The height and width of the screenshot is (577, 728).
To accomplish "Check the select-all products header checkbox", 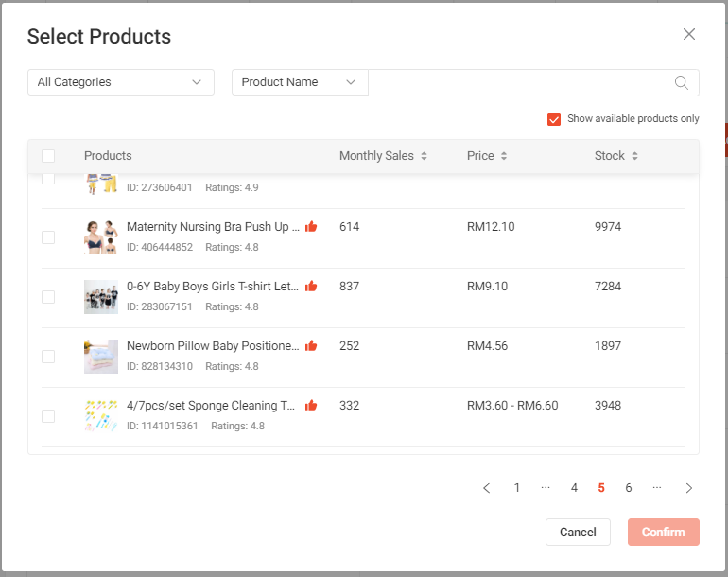I will pos(48,156).
